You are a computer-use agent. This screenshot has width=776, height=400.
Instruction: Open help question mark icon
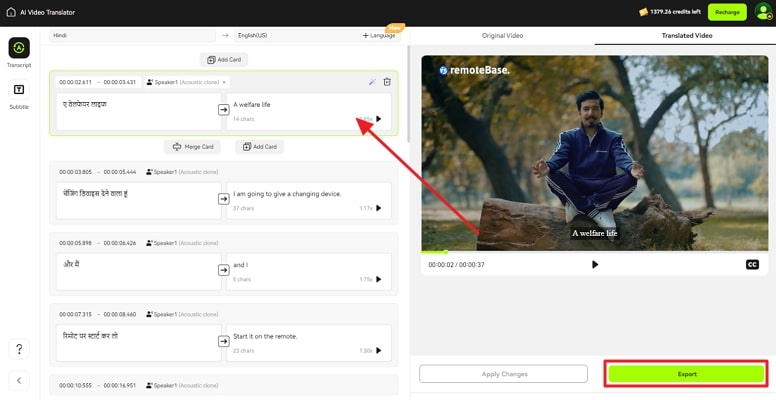(x=19, y=349)
